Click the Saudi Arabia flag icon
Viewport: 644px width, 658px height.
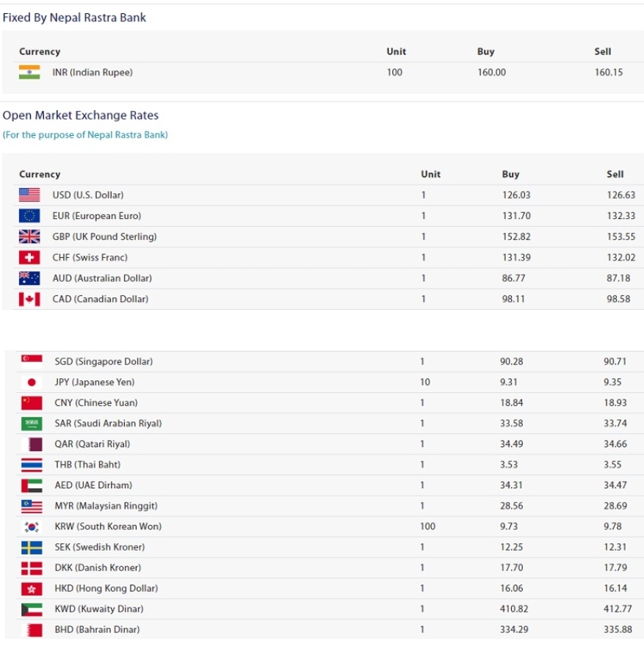32,424
